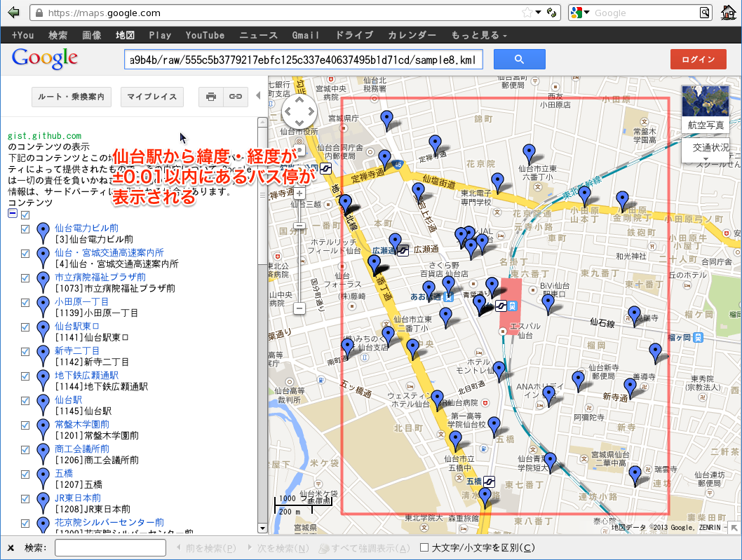Click the marker icon beside 仙台電力ビル前
Viewport: 742px width, 560px height.
point(43,233)
